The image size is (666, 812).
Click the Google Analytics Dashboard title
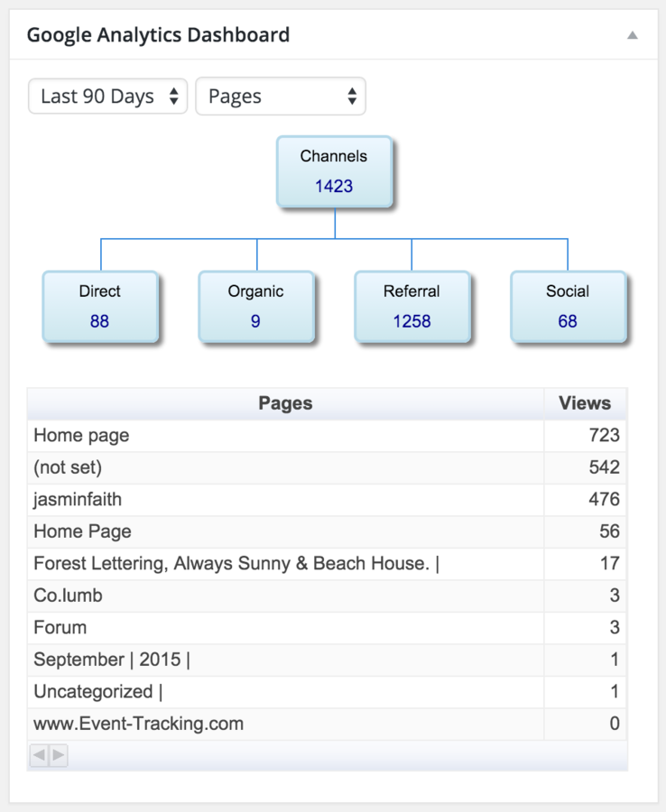tap(158, 35)
